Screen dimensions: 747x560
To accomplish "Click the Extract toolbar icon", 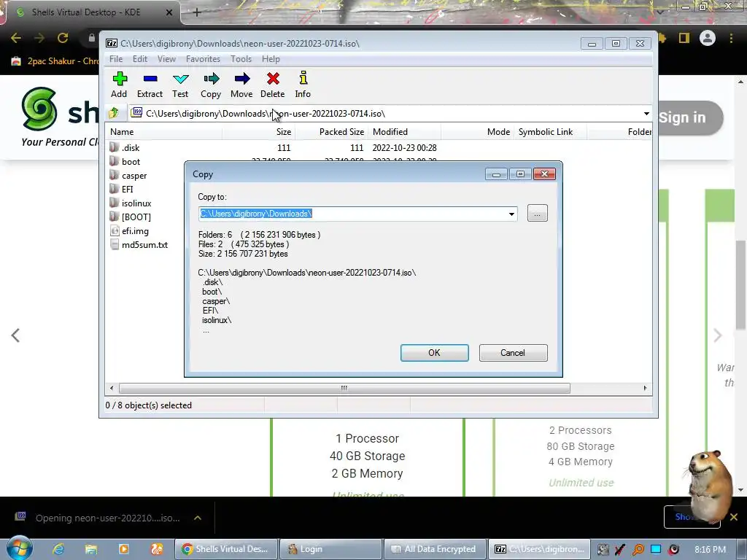I will [x=150, y=85].
